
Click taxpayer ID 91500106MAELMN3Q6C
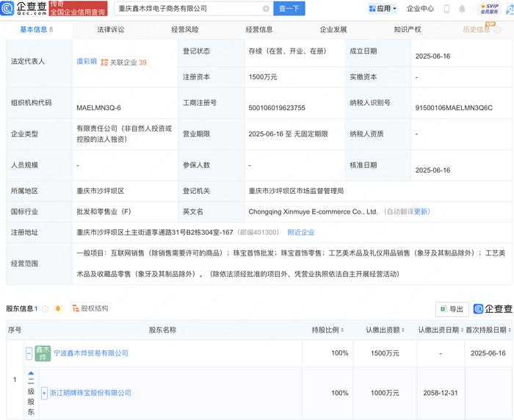[x=454, y=108]
